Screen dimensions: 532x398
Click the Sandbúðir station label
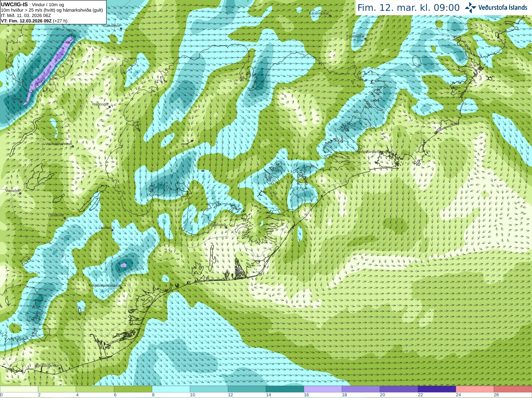pos(111,26)
